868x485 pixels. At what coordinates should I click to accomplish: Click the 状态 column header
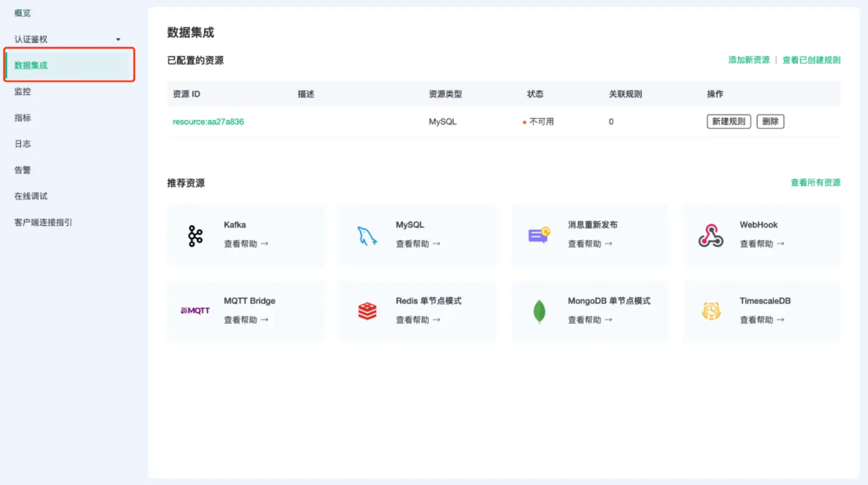point(535,94)
